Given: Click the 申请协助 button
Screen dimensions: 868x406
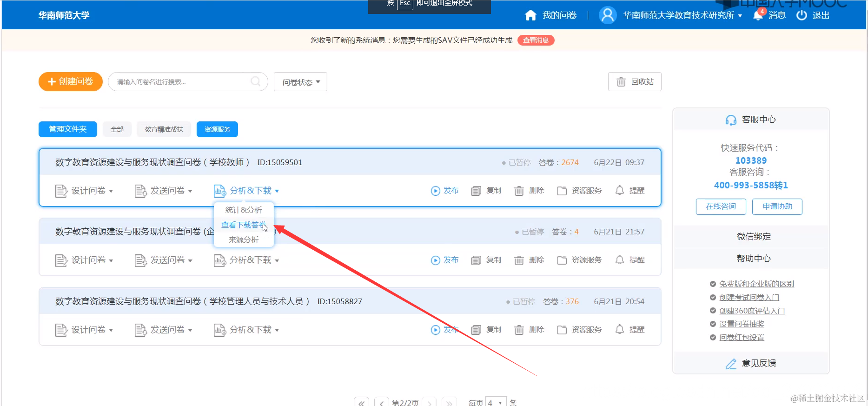Looking at the screenshot, I should coord(777,206).
